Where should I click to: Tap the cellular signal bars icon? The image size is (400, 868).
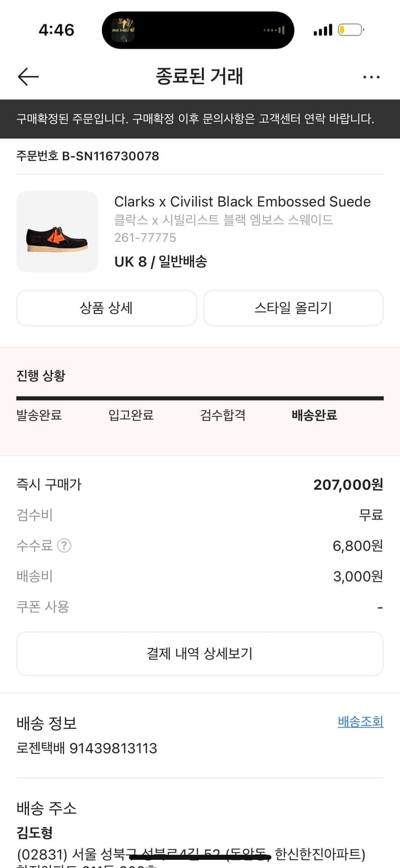coord(323,30)
